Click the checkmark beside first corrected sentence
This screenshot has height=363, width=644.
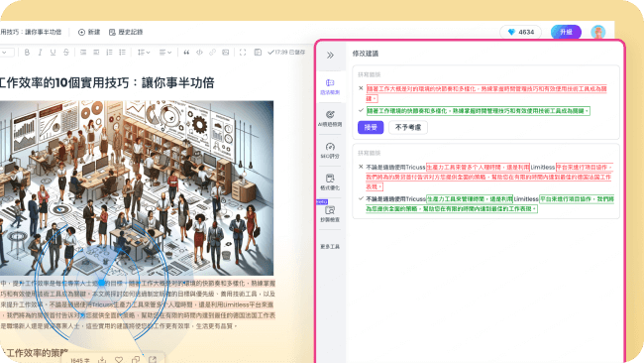[361, 110]
